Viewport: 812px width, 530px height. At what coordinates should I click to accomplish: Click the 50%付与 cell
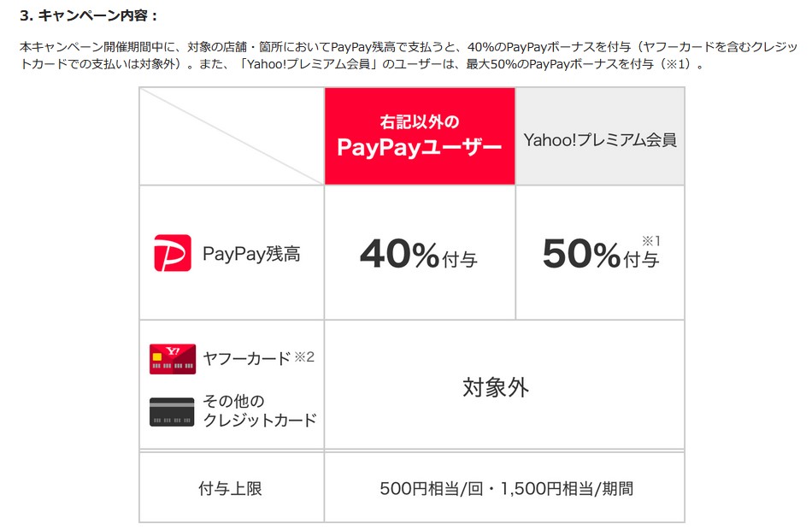coord(600,254)
